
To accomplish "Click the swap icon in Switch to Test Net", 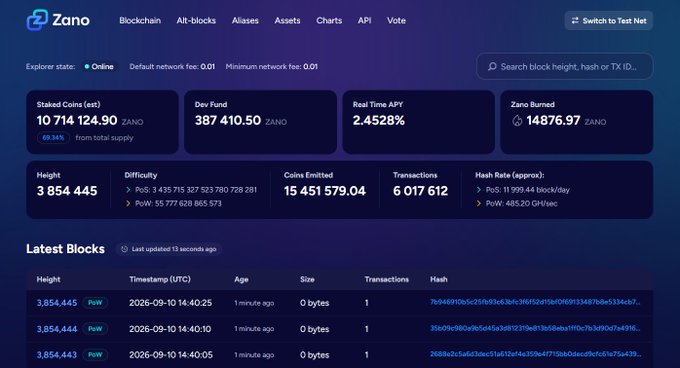I will point(575,20).
